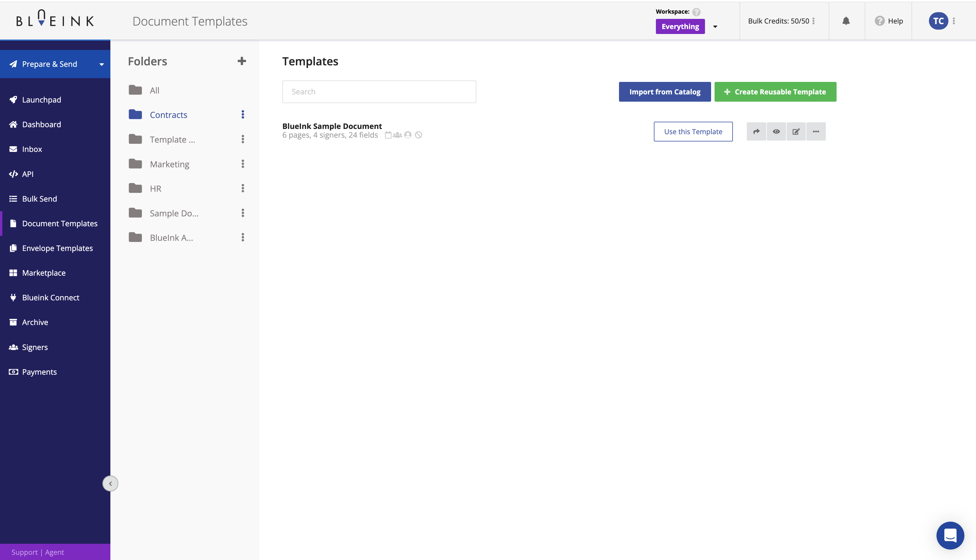Open the Marketing folder options menu
The height and width of the screenshot is (560, 976).
click(x=243, y=164)
